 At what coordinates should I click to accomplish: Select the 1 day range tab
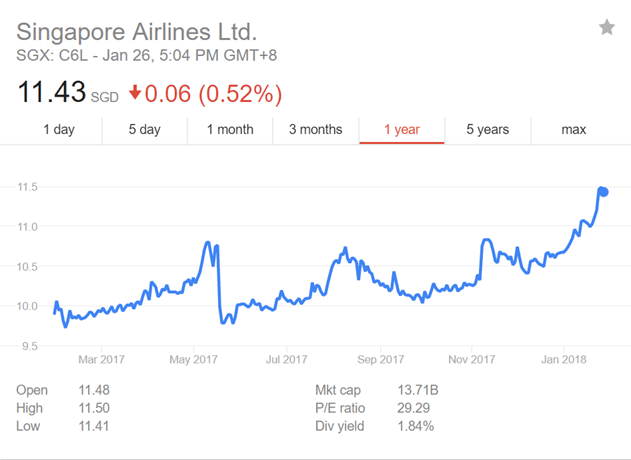tap(59, 129)
